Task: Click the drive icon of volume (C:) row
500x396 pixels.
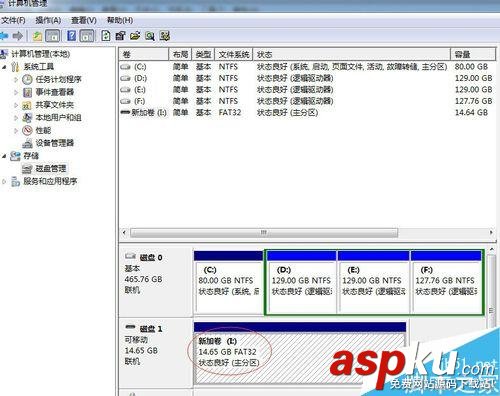Action: [125, 67]
